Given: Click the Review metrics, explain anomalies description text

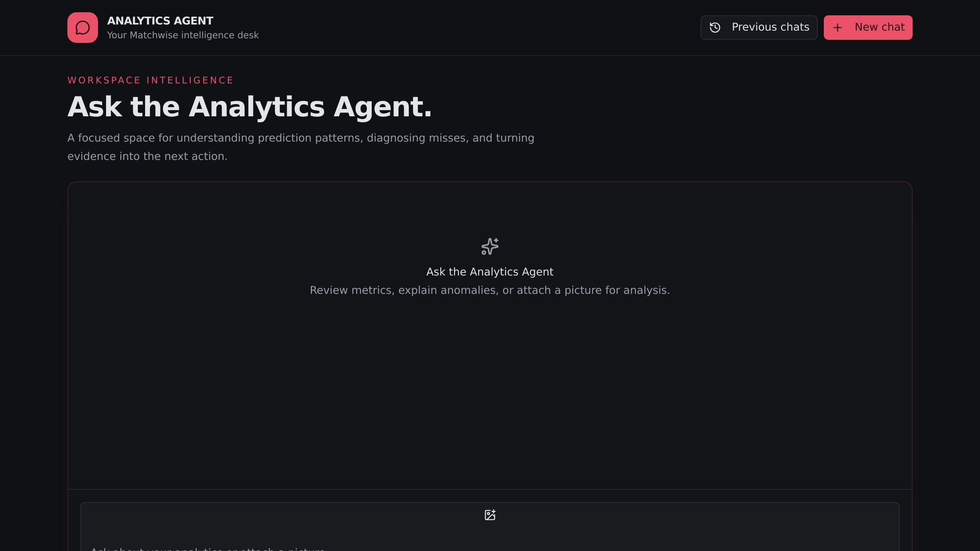Looking at the screenshot, I should 490,290.
